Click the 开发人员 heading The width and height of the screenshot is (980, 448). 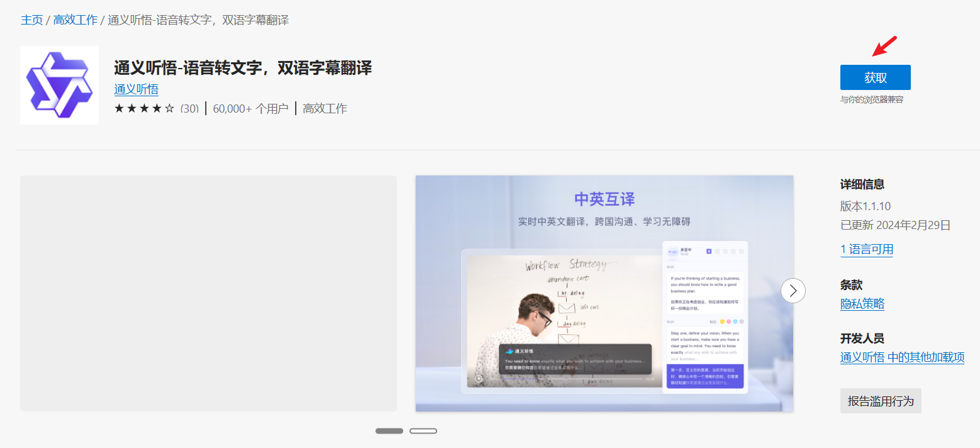point(862,338)
